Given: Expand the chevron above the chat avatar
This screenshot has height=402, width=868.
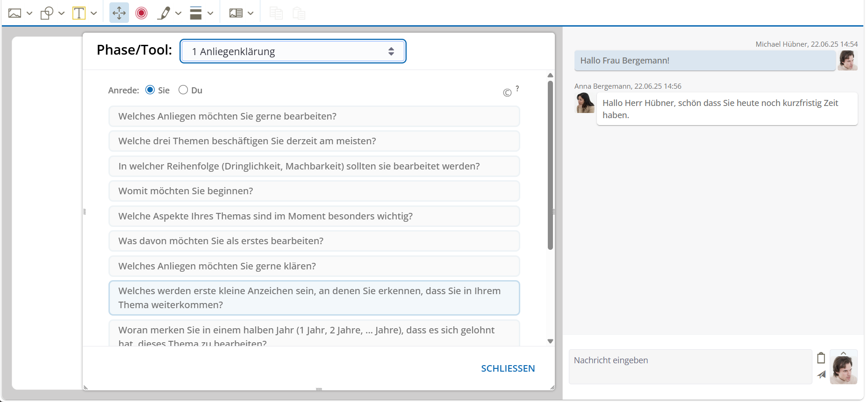Looking at the screenshot, I should pos(843,353).
